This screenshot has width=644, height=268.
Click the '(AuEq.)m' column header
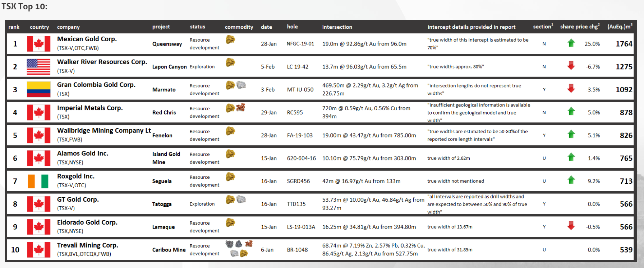(x=620, y=27)
